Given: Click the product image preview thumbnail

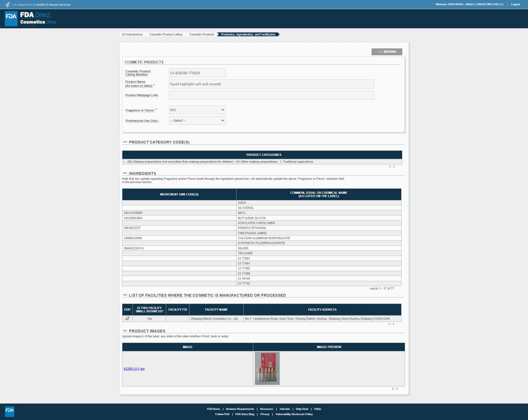Looking at the screenshot, I should tap(267, 368).
